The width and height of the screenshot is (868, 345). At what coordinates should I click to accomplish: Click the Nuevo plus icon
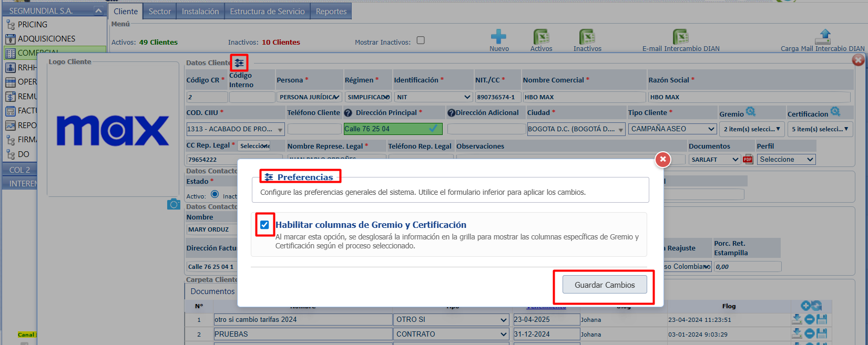click(498, 37)
